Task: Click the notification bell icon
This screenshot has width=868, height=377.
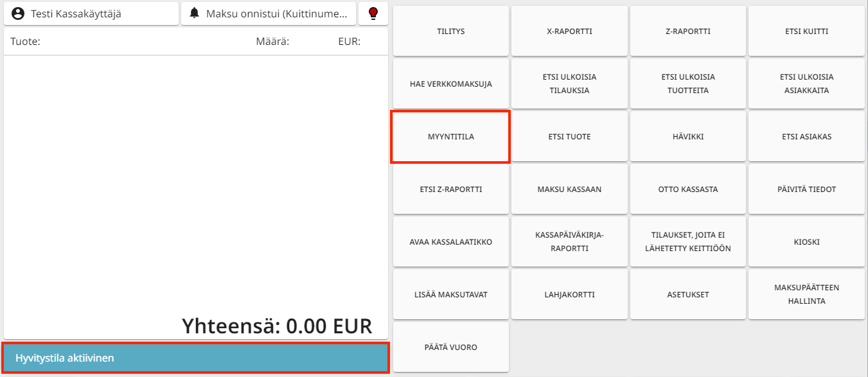Action: coord(195,13)
